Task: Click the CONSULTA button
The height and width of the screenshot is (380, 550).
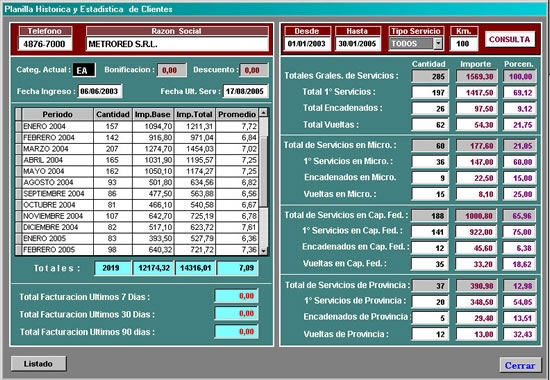Action: click(510, 40)
